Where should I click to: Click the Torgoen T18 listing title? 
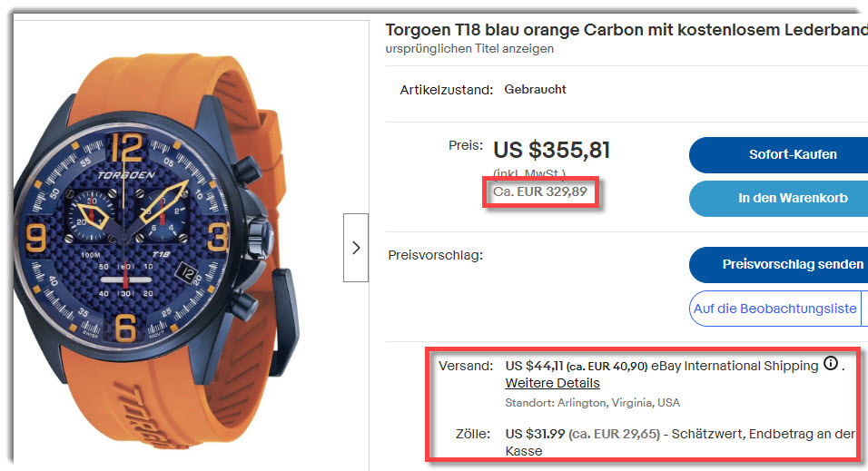(626, 29)
